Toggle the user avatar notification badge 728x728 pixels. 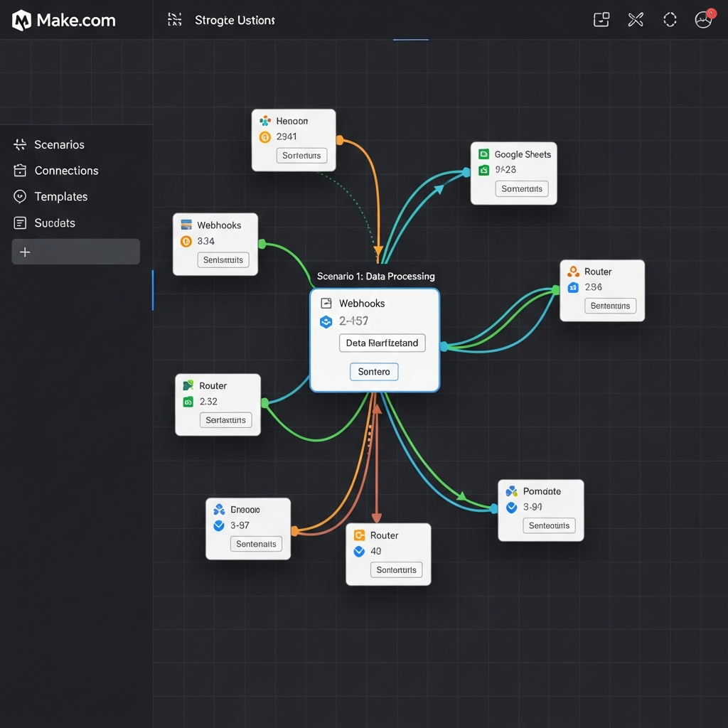[711, 13]
